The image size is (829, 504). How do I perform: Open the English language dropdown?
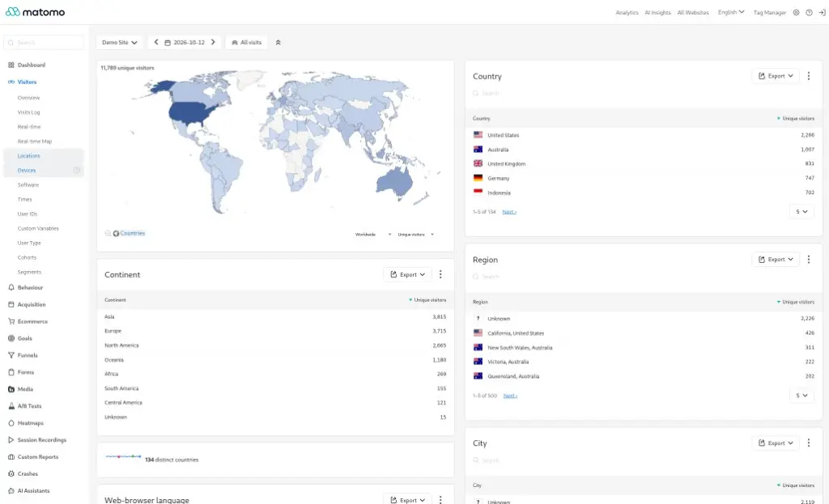point(731,12)
